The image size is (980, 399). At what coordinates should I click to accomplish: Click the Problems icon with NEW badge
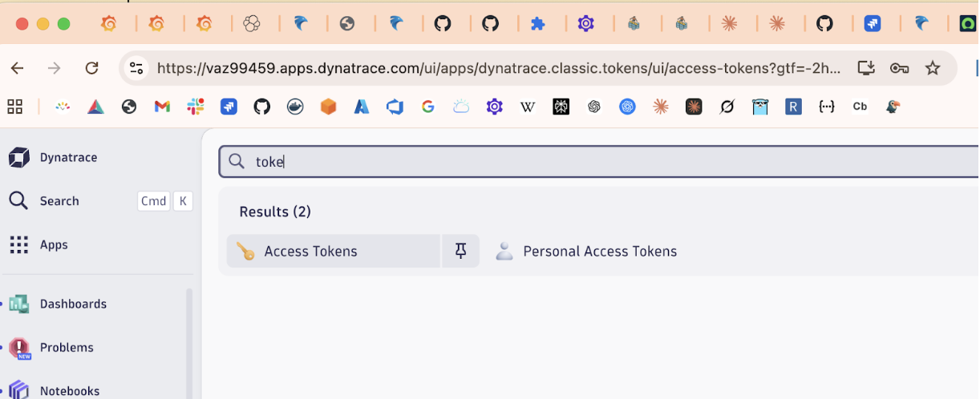click(19, 348)
